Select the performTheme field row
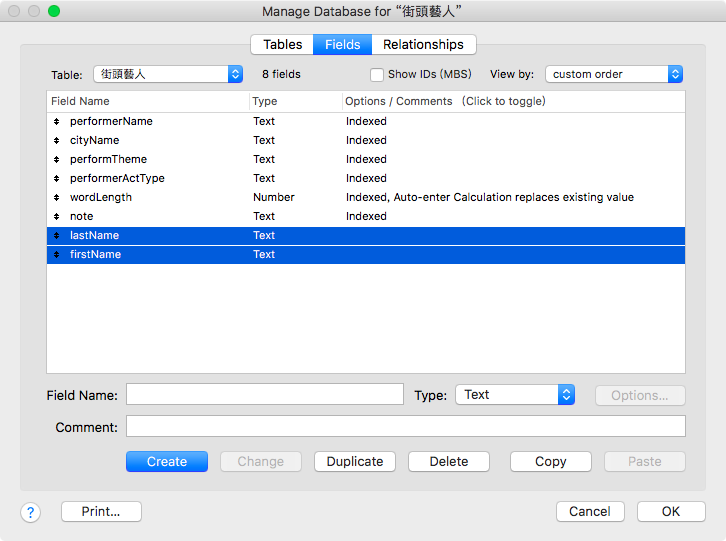The height and width of the screenshot is (541, 726). click(366, 159)
